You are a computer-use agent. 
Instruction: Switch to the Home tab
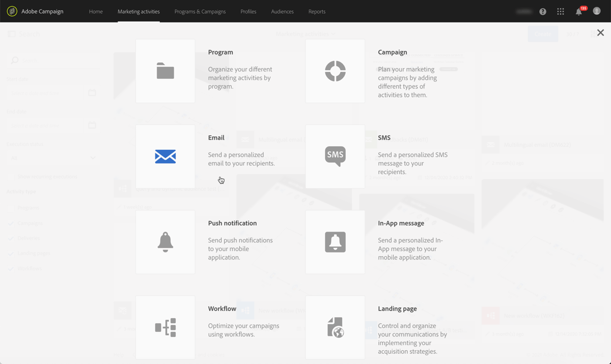pos(96,11)
